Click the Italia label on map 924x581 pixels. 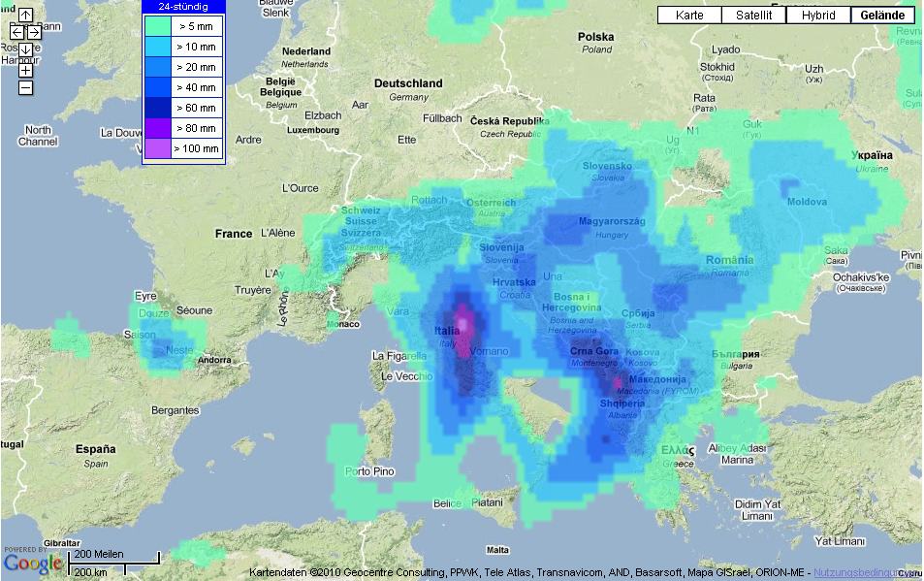coord(447,332)
